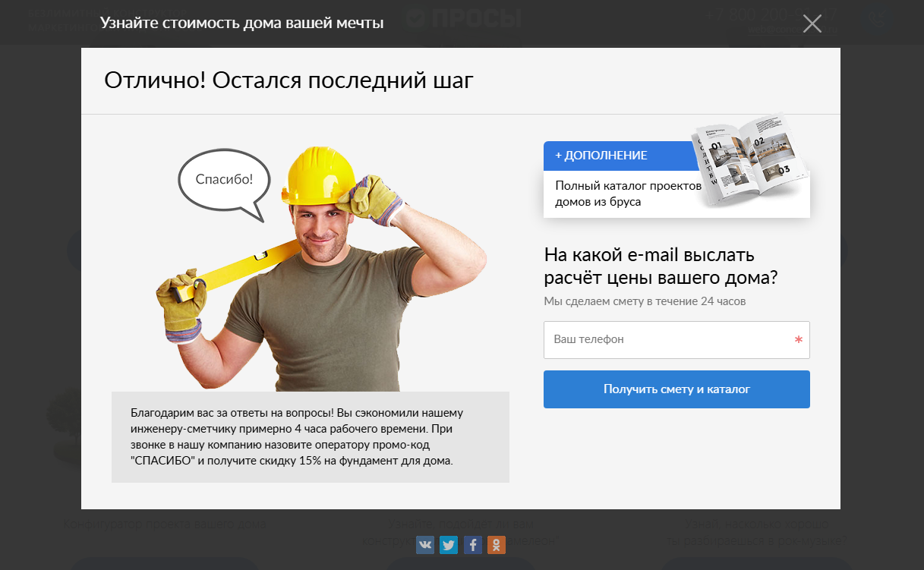The width and height of the screenshot is (924, 570).
Task: Open the VK social icon
Action: coord(425,544)
